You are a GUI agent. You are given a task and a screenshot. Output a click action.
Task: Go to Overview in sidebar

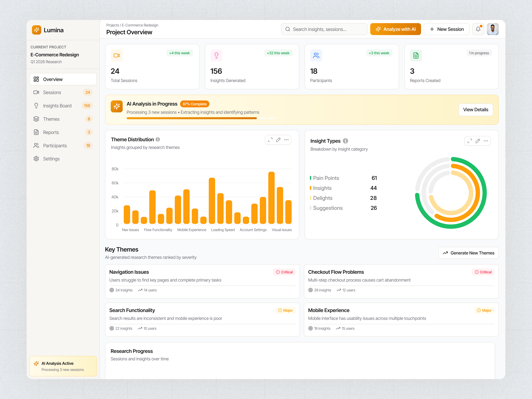click(63, 79)
